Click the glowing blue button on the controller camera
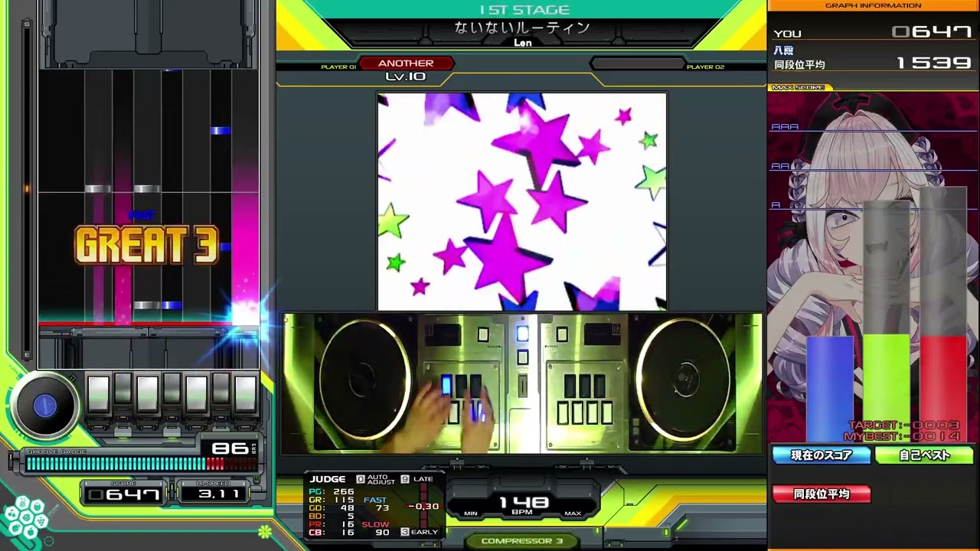 522,334
